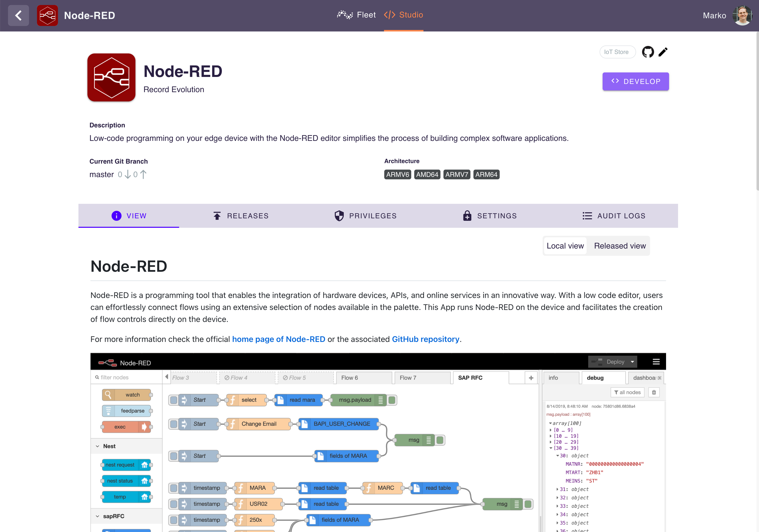Open the GitHub repository text link
Screen dimensions: 759x532
[x=425, y=339]
